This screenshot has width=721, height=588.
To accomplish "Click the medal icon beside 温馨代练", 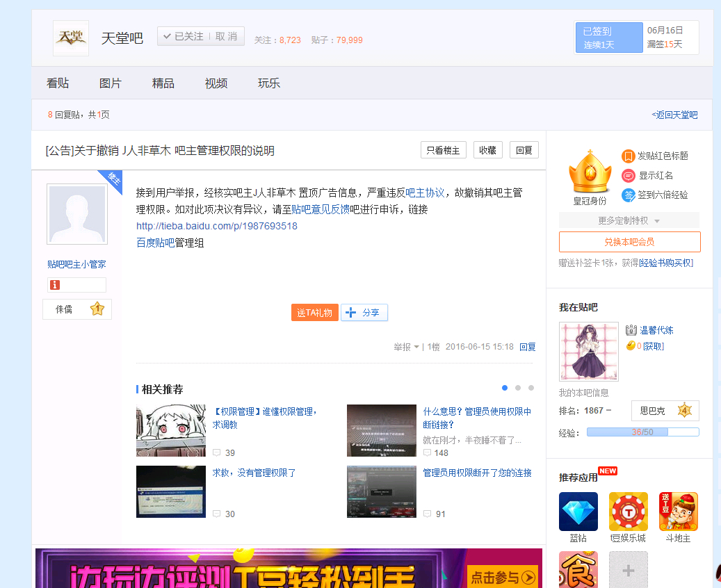I will [631, 330].
